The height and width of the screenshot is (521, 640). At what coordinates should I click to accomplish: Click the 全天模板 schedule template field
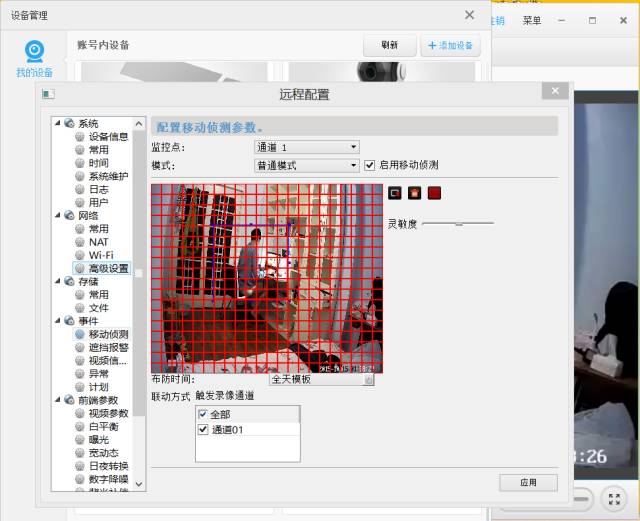[x=321, y=380]
